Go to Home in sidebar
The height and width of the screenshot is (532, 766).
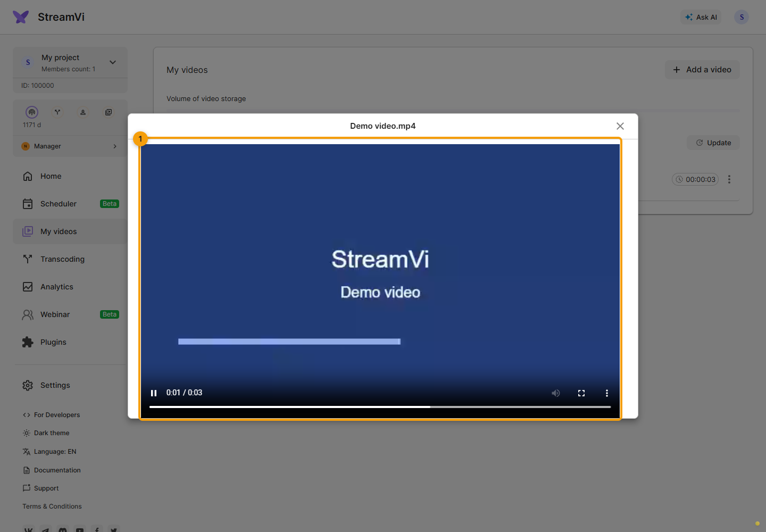(x=70, y=176)
